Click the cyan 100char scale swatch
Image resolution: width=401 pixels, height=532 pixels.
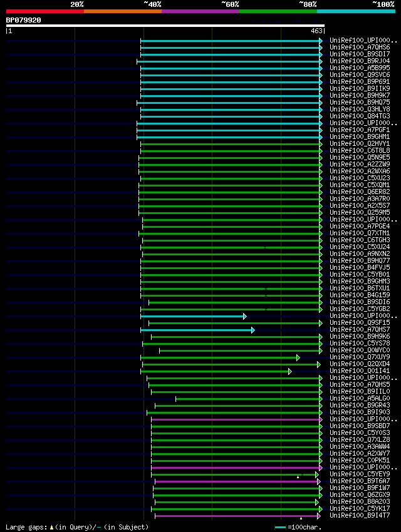[x=280, y=527]
